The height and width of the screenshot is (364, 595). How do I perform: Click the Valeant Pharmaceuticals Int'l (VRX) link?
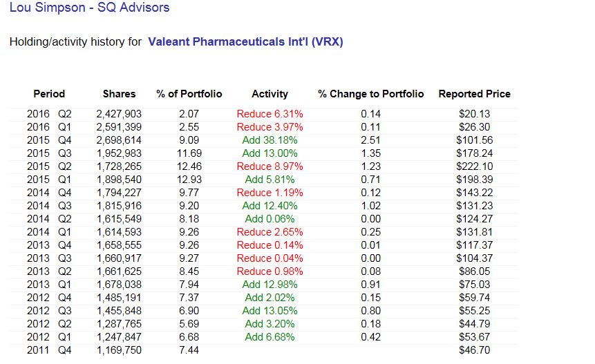point(245,42)
